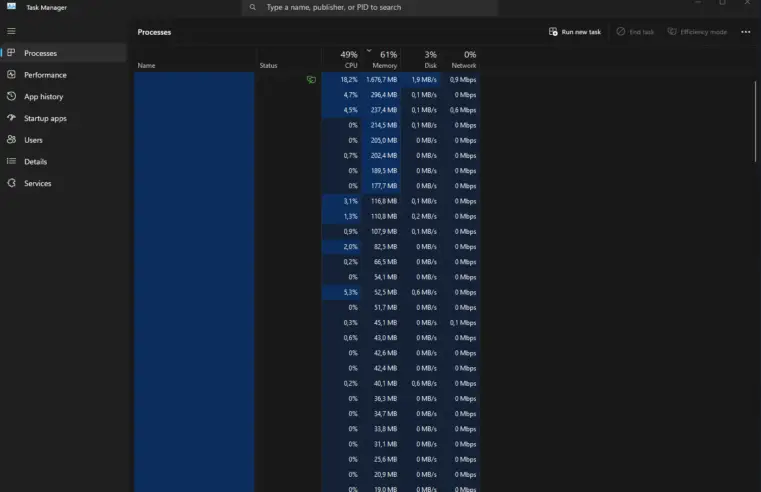Open the Services gear icon
This screenshot has width=761, height=492.
click(11, 183)
